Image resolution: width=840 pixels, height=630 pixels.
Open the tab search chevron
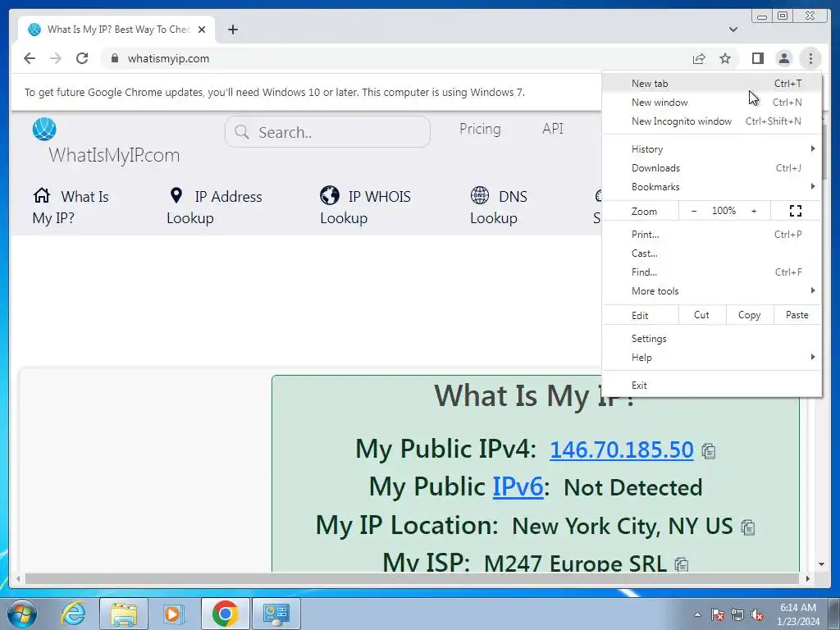click(733, 30)
